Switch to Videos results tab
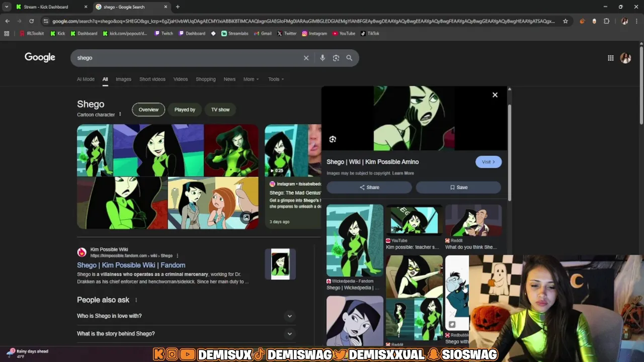The width and height of the screenshot is (644, 362). (181, 79)
